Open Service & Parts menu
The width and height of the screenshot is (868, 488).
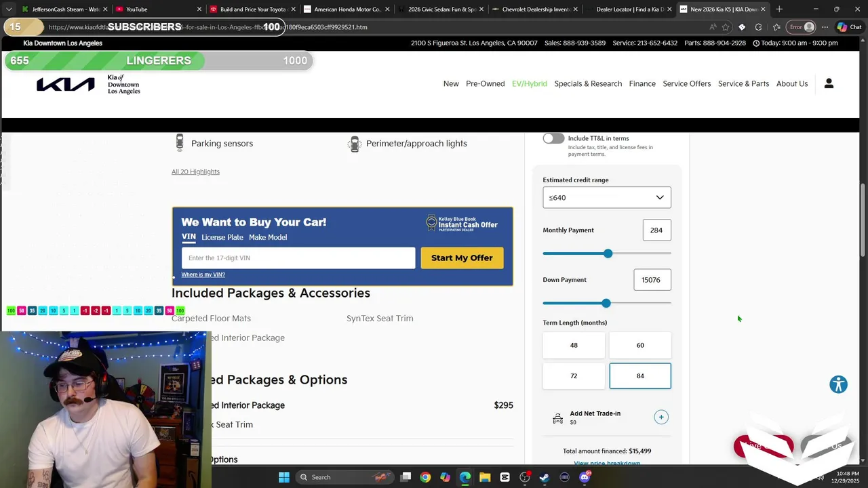click(x=743, y=83)
